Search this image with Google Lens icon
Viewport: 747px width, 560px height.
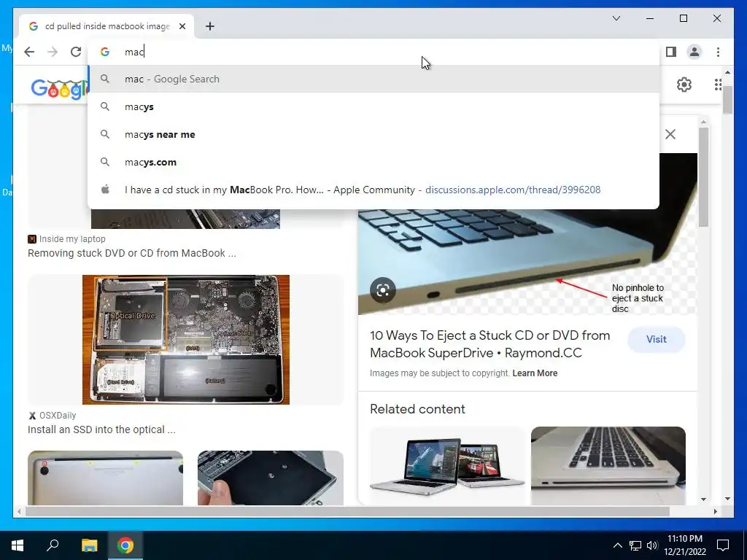[382, 290]
